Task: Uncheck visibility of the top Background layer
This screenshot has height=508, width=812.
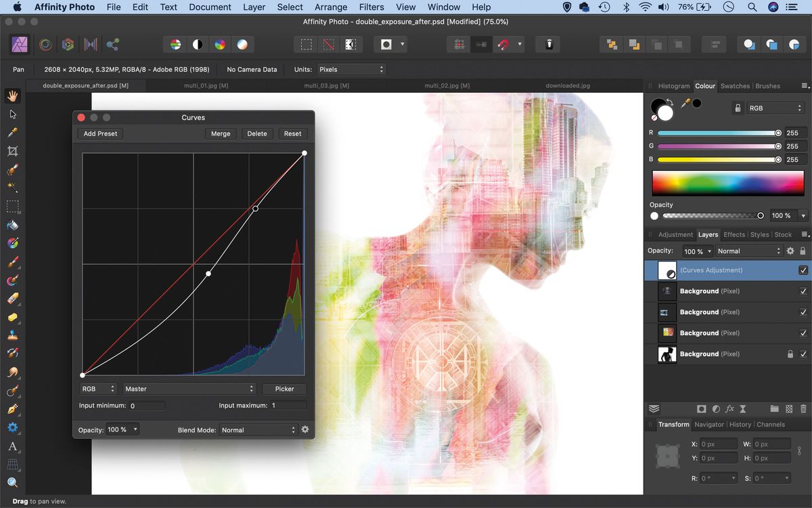Action: point(804,291)
